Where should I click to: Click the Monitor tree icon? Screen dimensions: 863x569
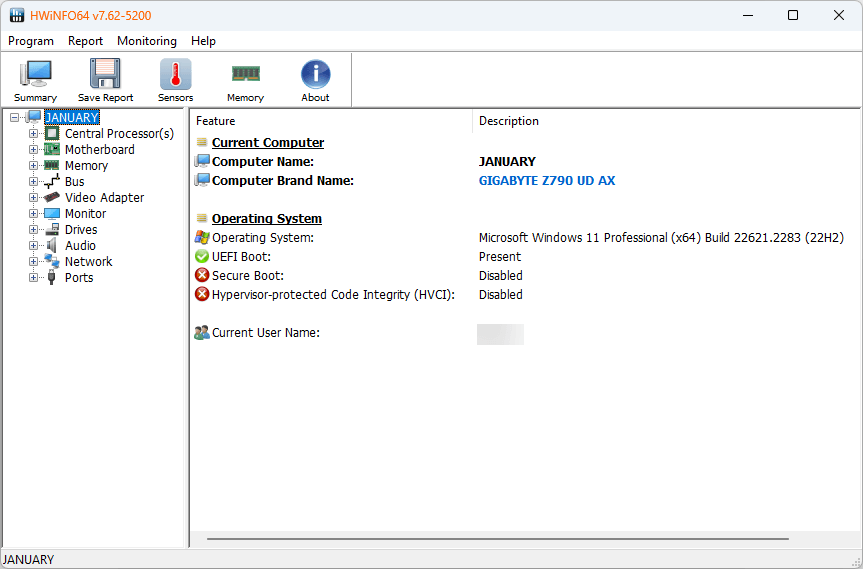52,214
